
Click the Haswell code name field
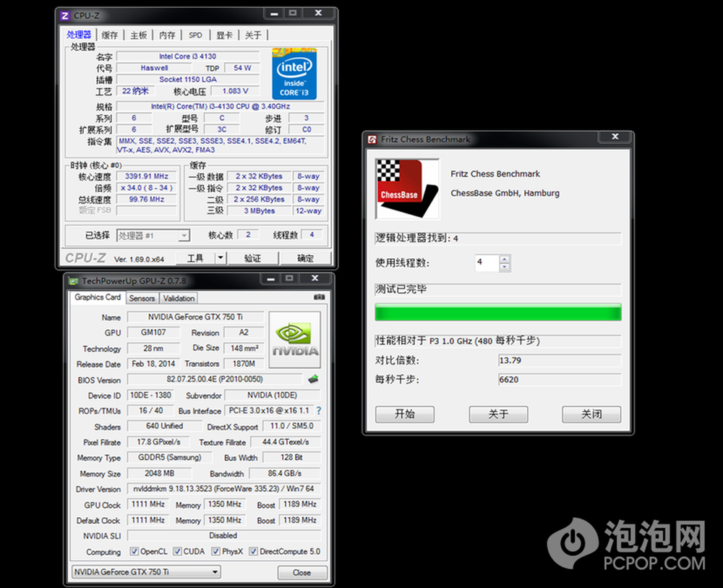[x=154, y=68]
